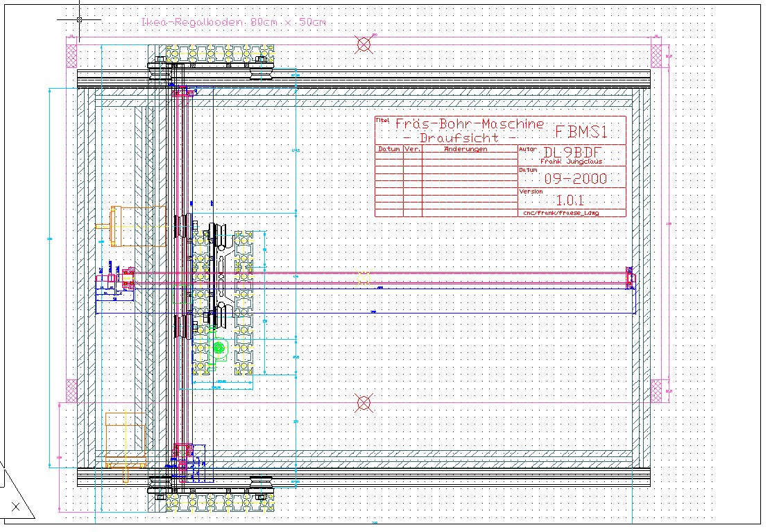The image size is (770, 532).
Task: Select the cnc/Frank/Fraese file path text
Action: pyautogui.click(x=561, y=214)
